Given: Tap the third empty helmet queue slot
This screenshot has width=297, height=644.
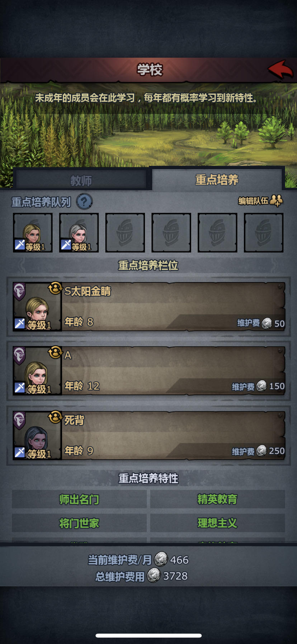Looking at the screenshot, I should [125, 232].
